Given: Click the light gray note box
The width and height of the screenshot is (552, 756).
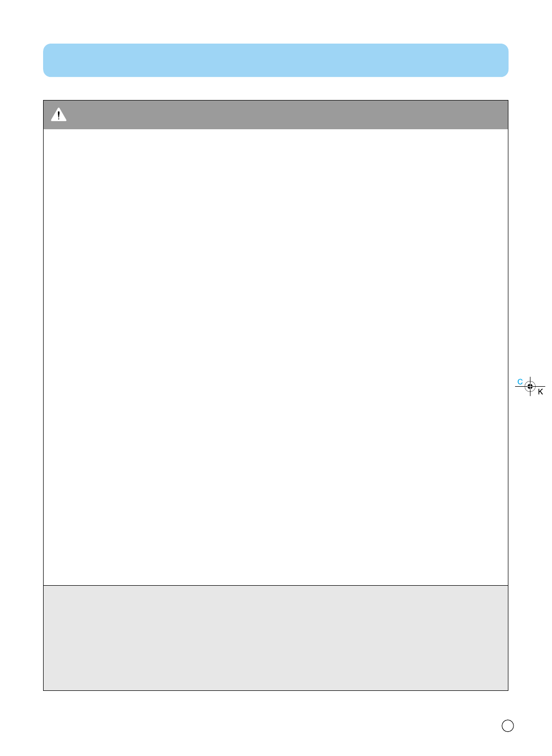Looking at the screenshot, I should [x=275, y=638].
